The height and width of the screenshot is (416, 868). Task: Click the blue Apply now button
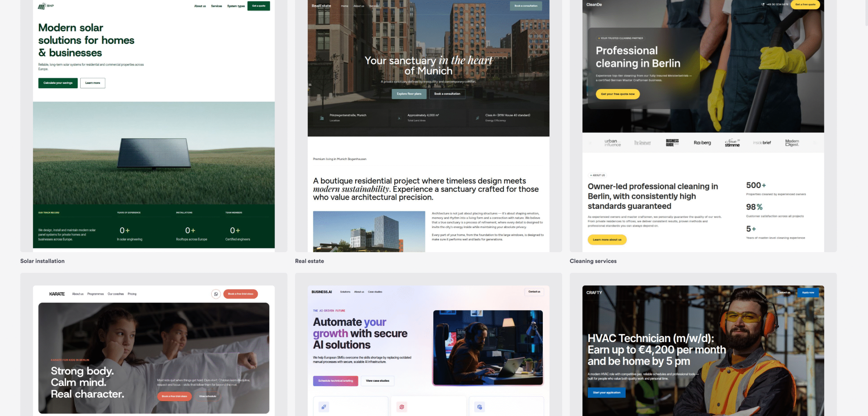point(808,292)
